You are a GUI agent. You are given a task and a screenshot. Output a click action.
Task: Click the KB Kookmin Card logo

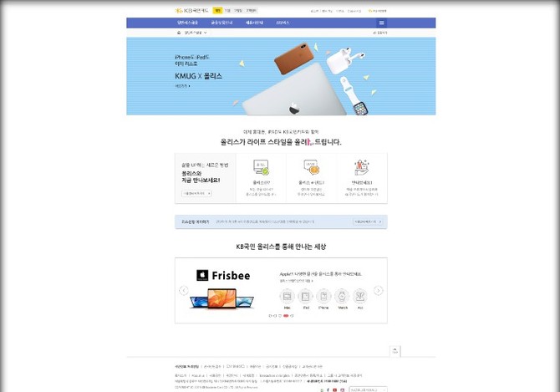(x=191, y=11)
